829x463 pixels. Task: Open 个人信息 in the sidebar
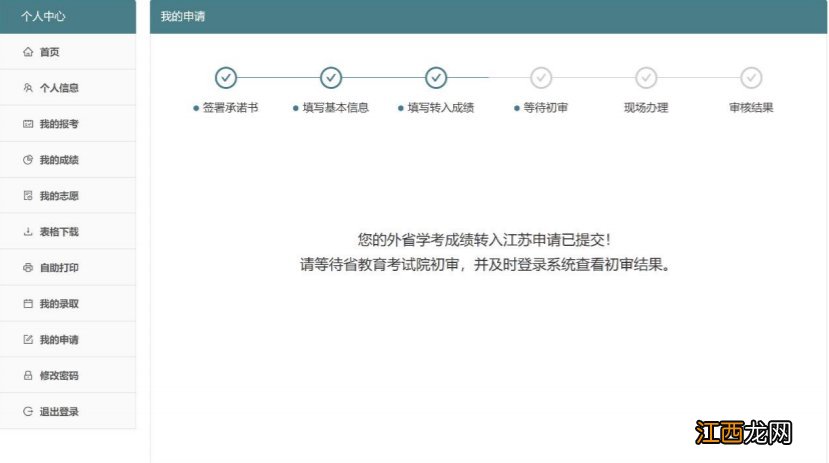[68, 88]
